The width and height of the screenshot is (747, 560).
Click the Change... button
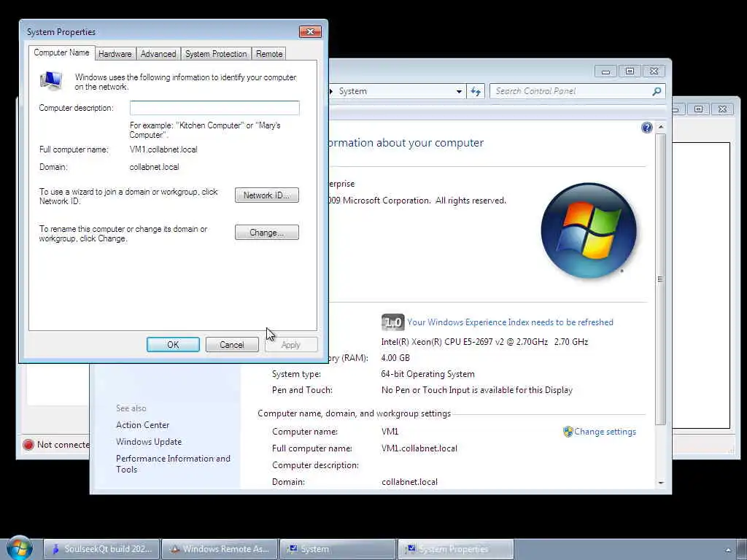point(267,233)
